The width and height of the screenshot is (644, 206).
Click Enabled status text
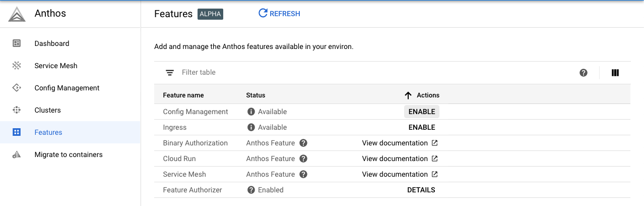(271, 190)
